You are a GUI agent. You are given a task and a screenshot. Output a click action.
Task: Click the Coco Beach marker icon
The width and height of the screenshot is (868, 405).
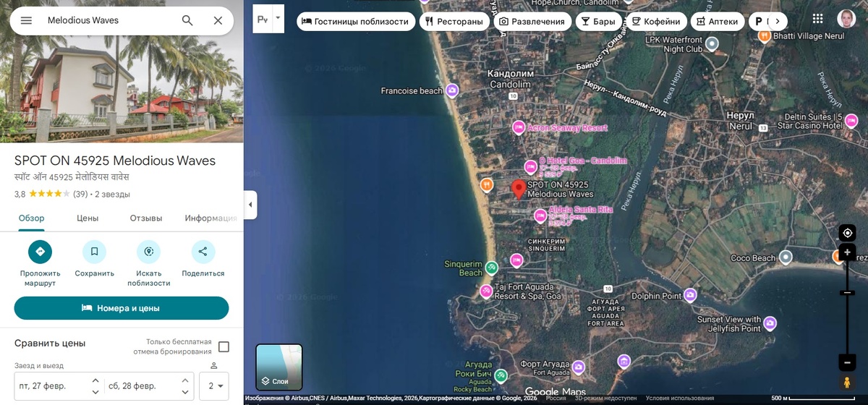pyautogui.click(x=786, y=257)
